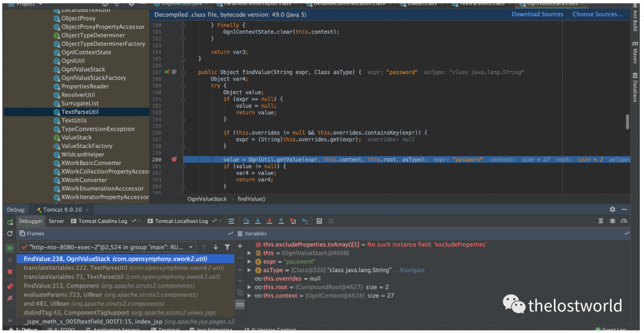Switch to the Server tab
This screenshot has width=644, height=333.
56,221
